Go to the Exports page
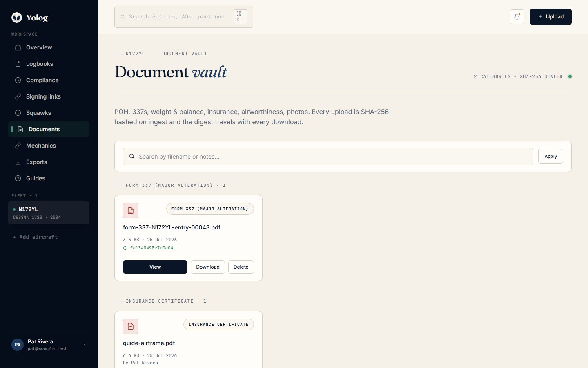The width and height of the screenshot is (588, 368). [49, 162]
